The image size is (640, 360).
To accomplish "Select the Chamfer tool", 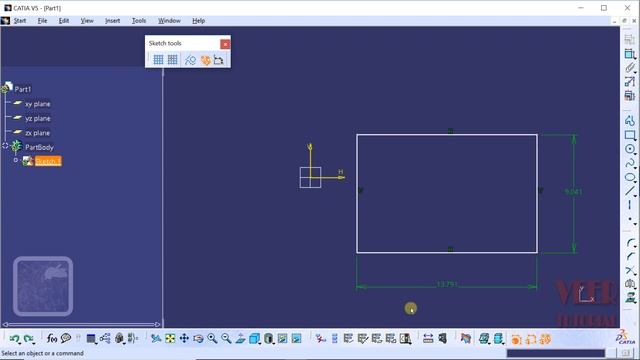I will tap(630, 257).
